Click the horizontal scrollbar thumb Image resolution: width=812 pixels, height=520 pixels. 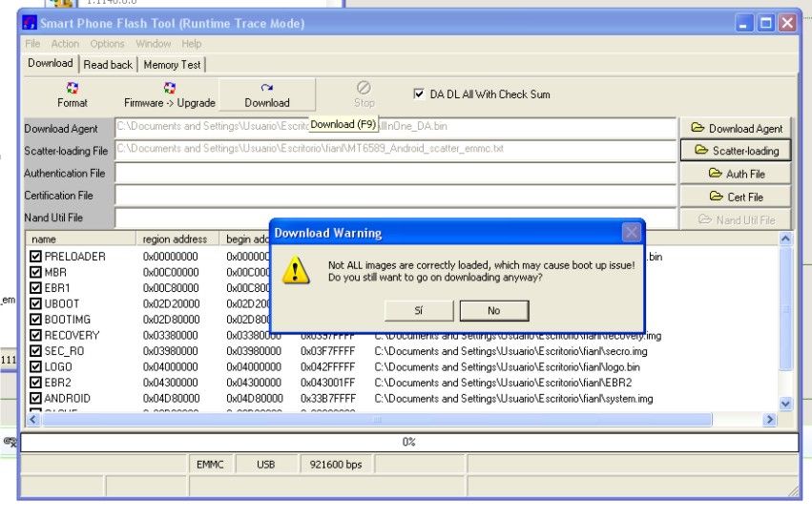377,419
